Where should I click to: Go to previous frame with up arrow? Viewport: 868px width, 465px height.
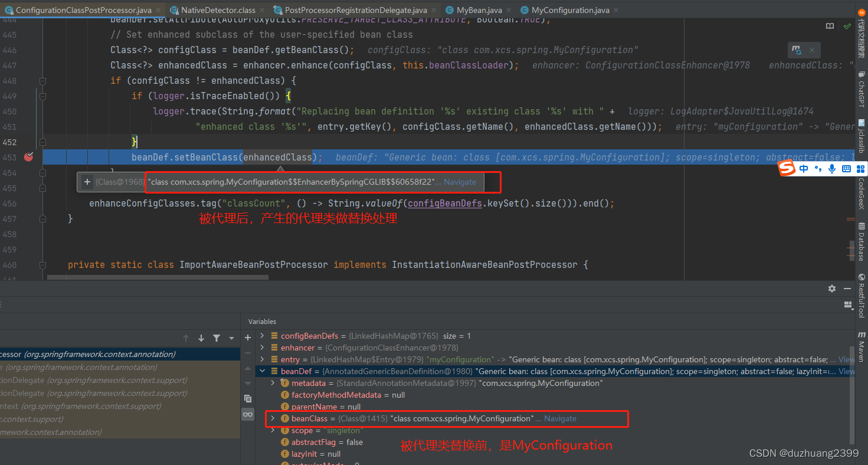pyautogui.click(x=186, y=338)
